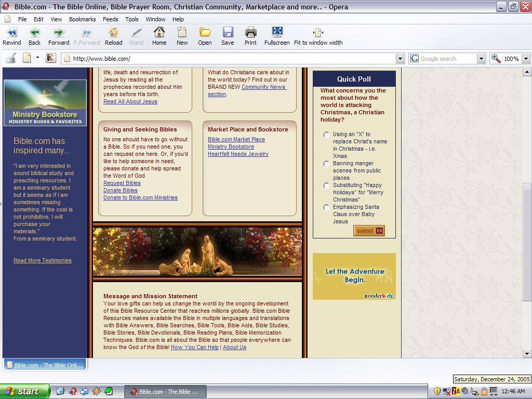This screenshot has width=532, height=399.
Task: Click the 'How You Can Help' link
Action: click(195, 347)
